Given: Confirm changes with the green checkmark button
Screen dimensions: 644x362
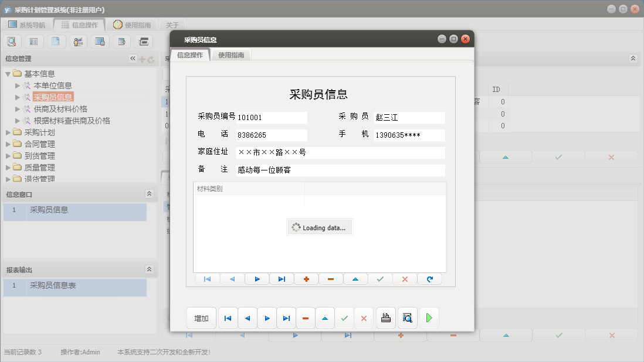Looking at the screenshot, I should point(344,318).
